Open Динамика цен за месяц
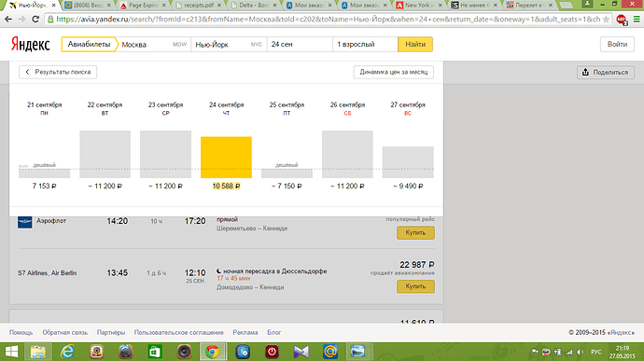 [x=394, y=72]
